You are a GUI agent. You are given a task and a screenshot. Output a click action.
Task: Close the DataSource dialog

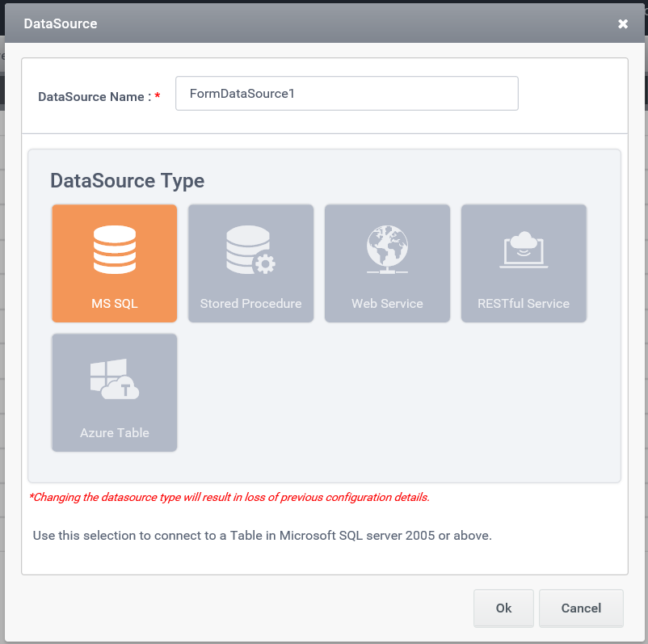tap(623, 24)
